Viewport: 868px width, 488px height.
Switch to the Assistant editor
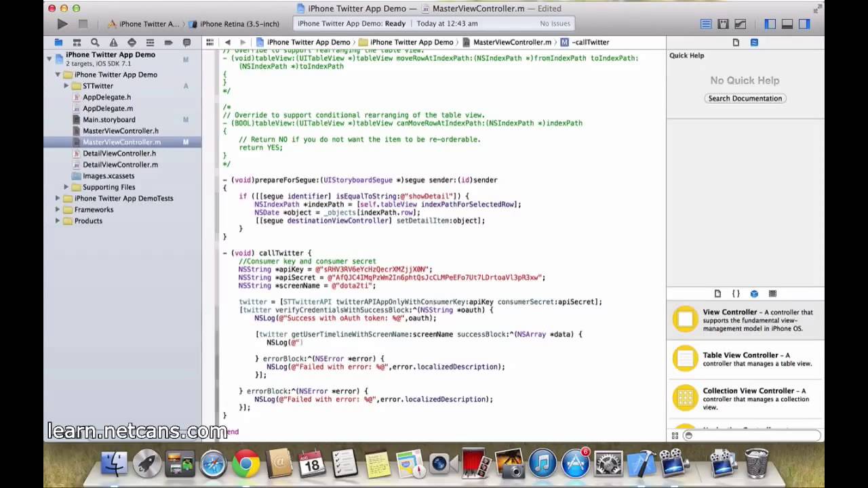point(723,24)
